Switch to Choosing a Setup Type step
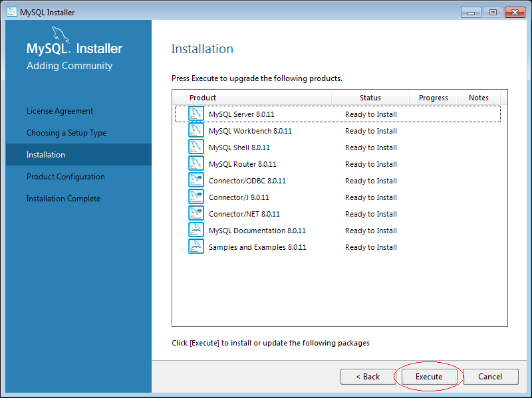The height and width of the screenshot is (398, 532). tap(66, 133)
